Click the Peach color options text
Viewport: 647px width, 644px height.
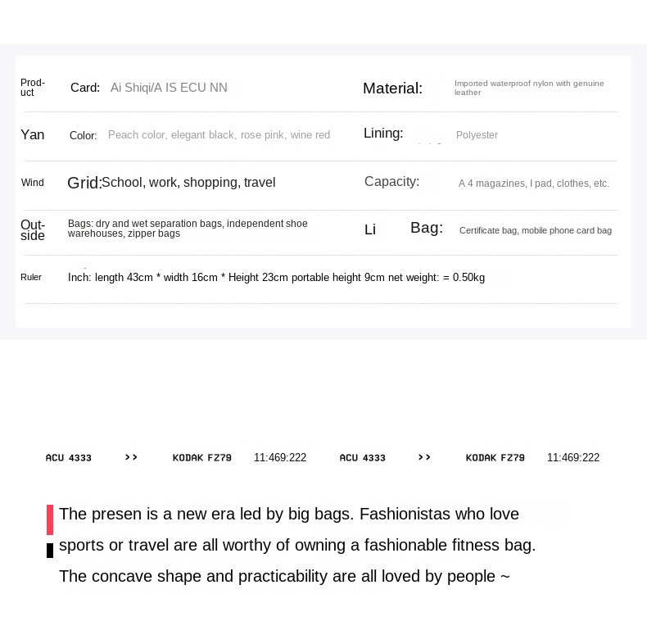[219, 135]
